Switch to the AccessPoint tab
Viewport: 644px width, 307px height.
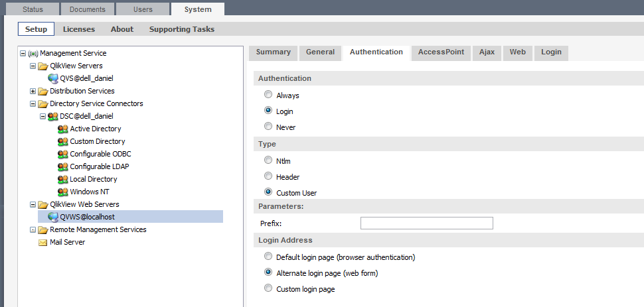tap(441, 52)
